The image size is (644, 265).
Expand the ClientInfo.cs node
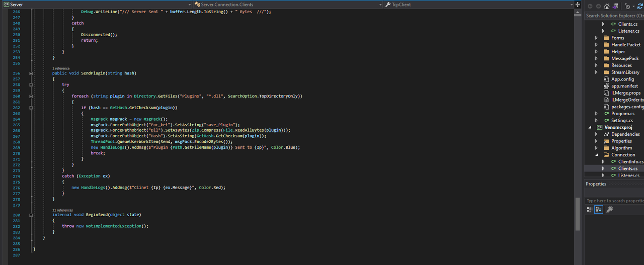tap(603, 162)
